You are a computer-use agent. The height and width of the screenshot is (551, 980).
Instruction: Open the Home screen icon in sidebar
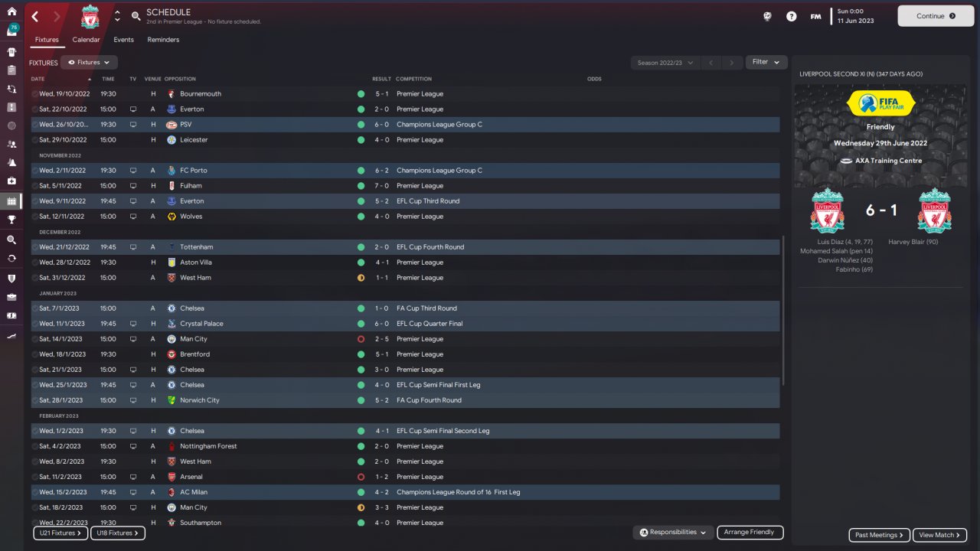pyautogui.click(x=11, y=11)
